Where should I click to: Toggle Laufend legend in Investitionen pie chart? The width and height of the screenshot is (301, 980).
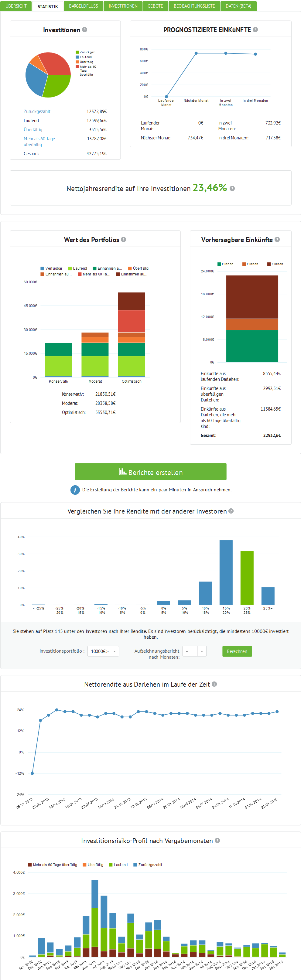(84, 57)
